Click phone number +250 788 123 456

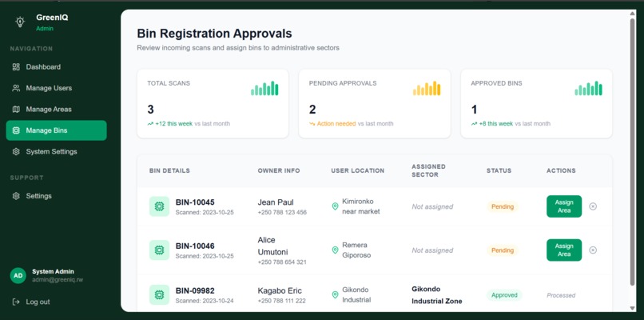tap(282, 213)
